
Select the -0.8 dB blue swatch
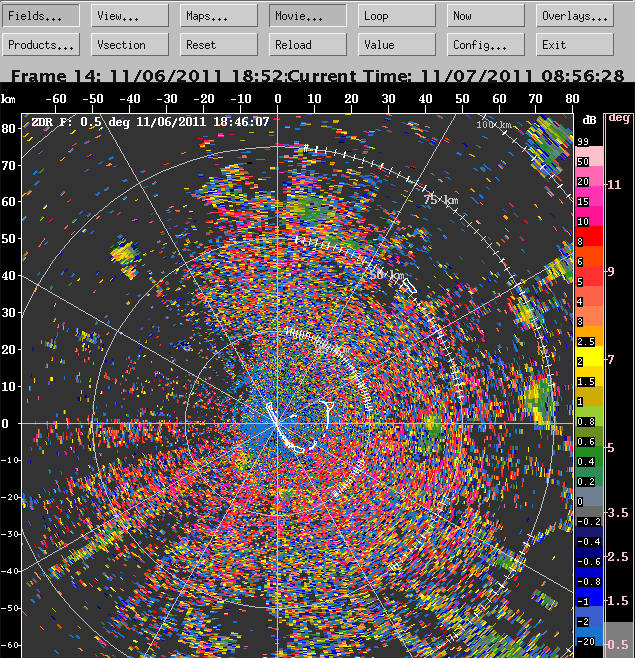click(x=589, y=577)
